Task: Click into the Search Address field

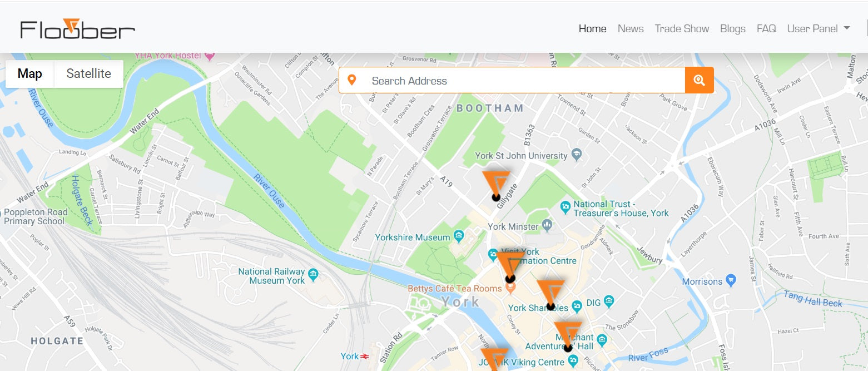Action: click(523, 81)
